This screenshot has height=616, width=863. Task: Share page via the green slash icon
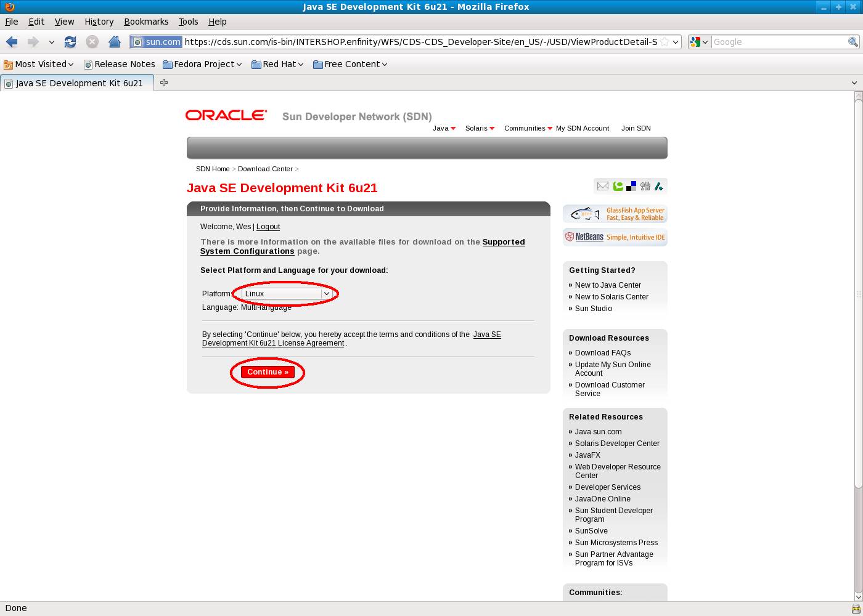point(658,186)
